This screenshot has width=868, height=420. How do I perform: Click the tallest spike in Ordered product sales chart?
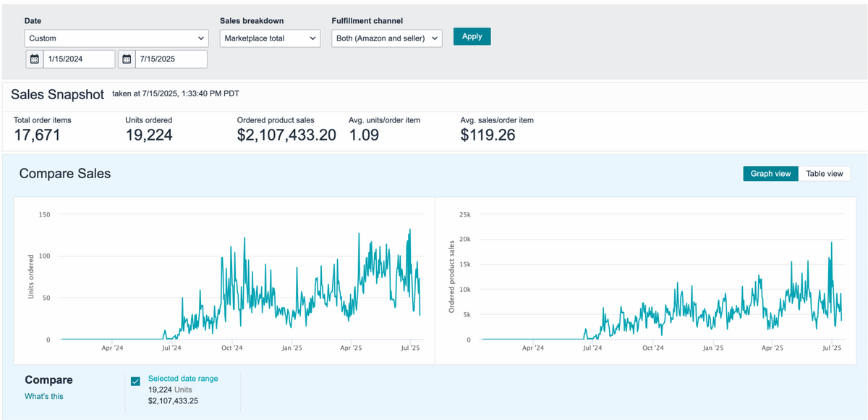pos(831,243)
